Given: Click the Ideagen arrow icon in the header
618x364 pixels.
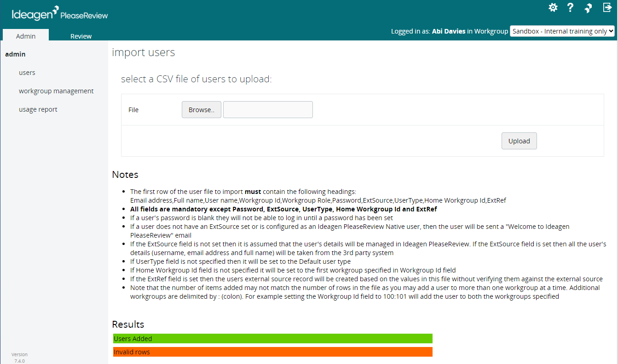Looking at the screenshot, I should [588, 7].
